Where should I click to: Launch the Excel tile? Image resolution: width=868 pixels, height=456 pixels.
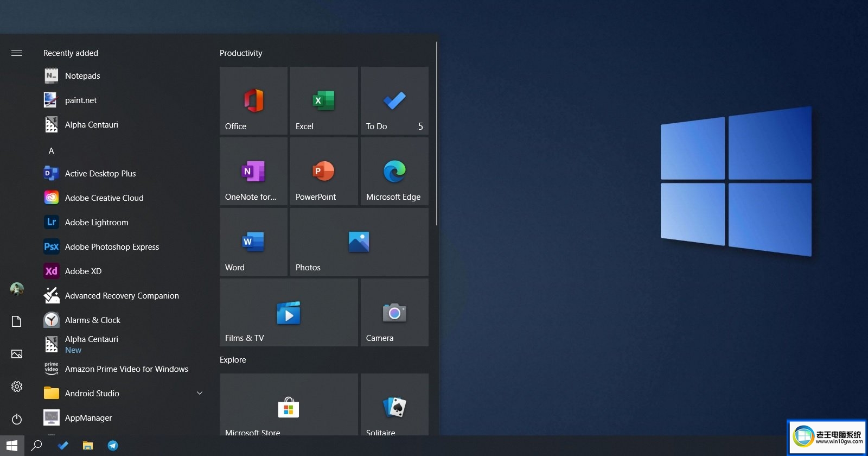pos(324,100)
